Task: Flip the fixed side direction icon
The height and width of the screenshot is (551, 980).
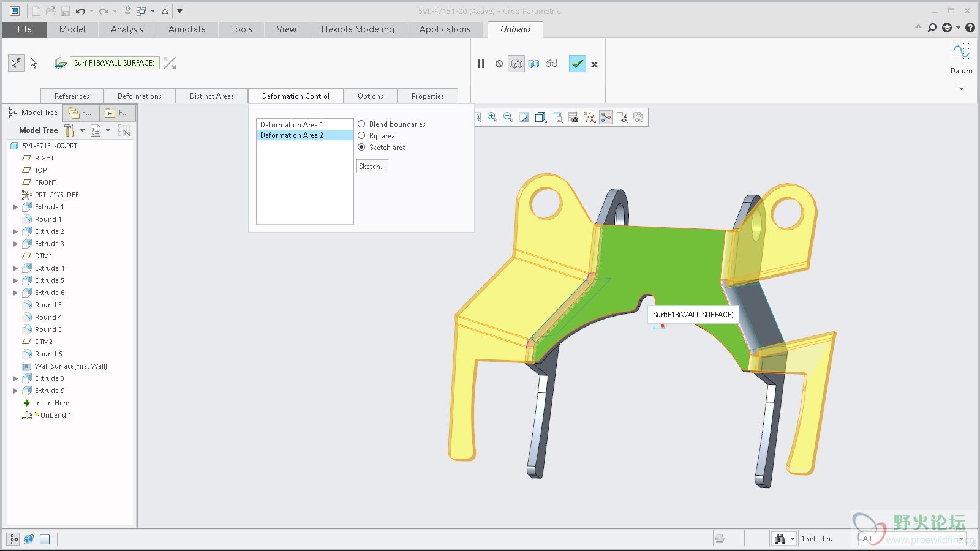Action: pyautogui.click(x=170, y=62)
